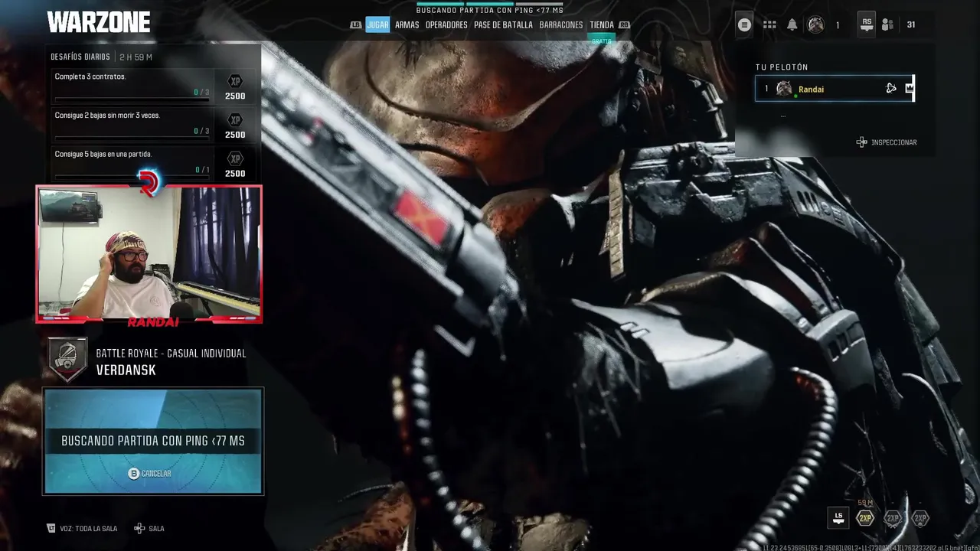This screenshot has width=980, height=551.
Task: Click Randai's squad emblem avatar
Action: 784,89
